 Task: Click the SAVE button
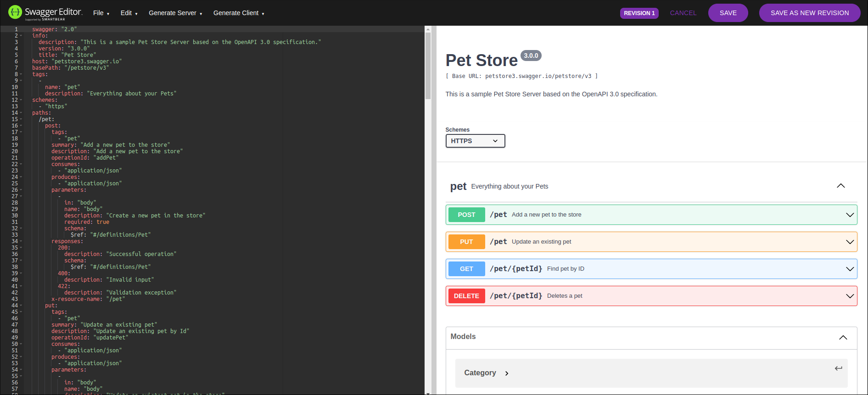[728, 13]
